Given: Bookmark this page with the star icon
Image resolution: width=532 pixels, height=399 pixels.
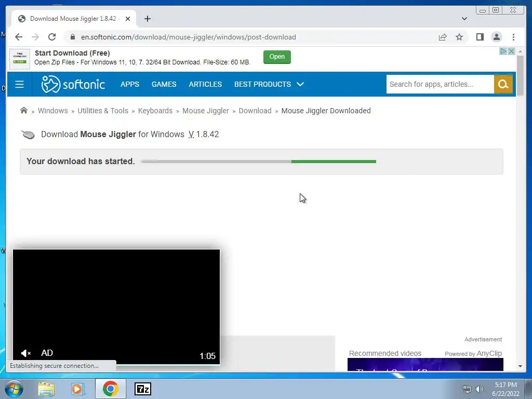Looking at the screenshot, I should (459, 37).
